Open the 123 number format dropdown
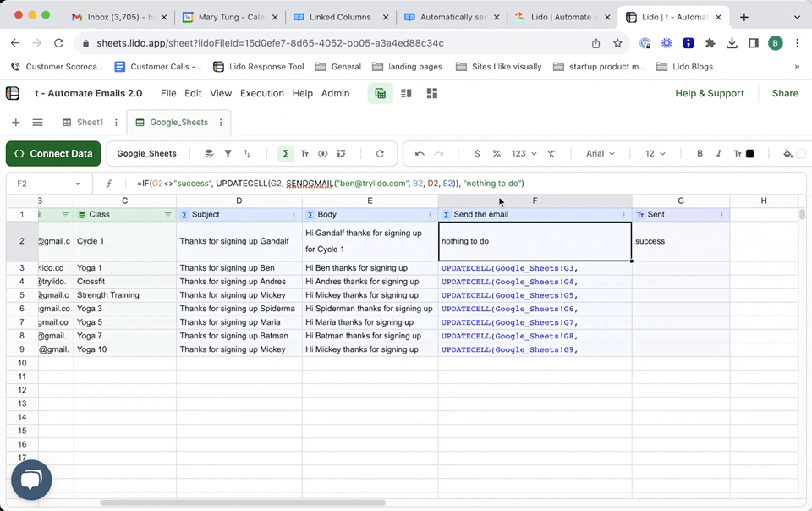Viewport: 812px width, 511px height. 524,154
